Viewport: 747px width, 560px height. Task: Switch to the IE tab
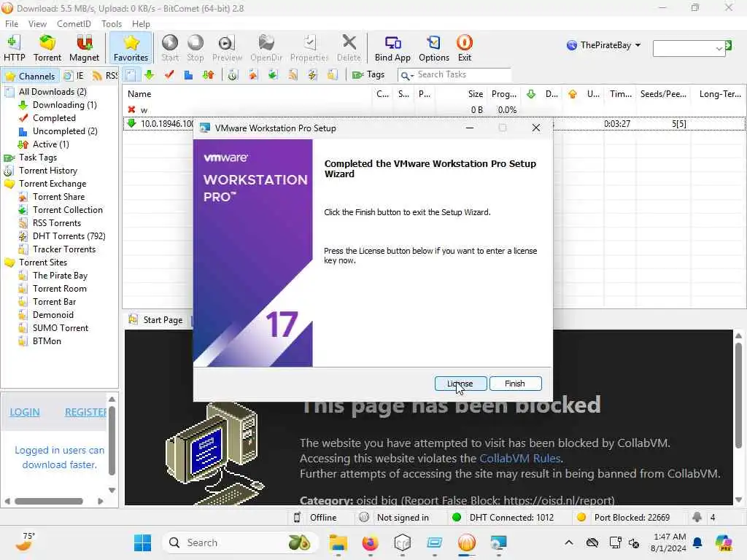(x=74, y=76)
